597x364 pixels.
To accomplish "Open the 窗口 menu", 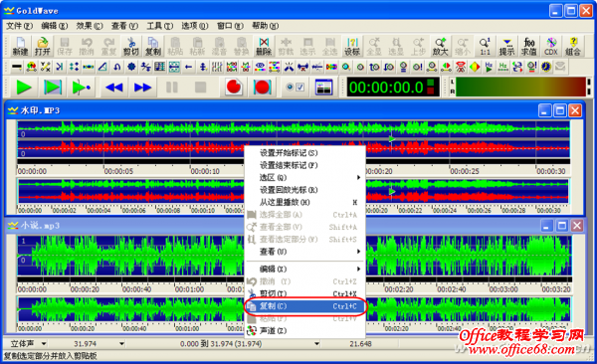I will click(230, 26).
